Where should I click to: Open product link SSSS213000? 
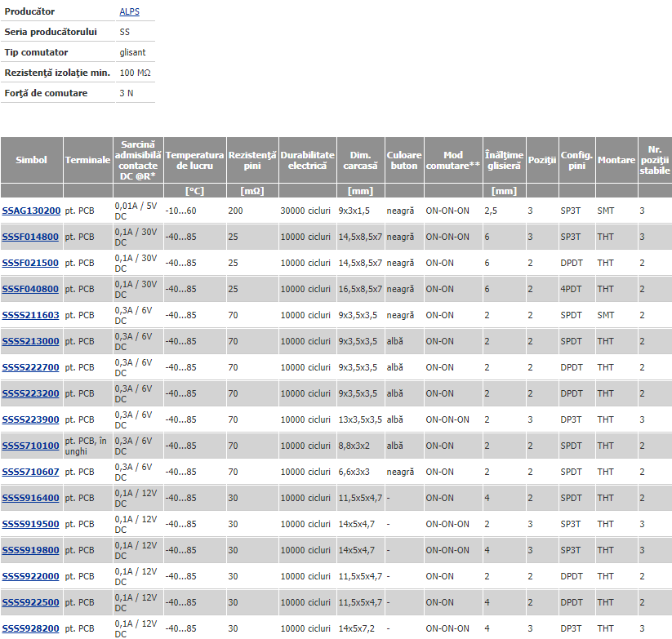31,341
